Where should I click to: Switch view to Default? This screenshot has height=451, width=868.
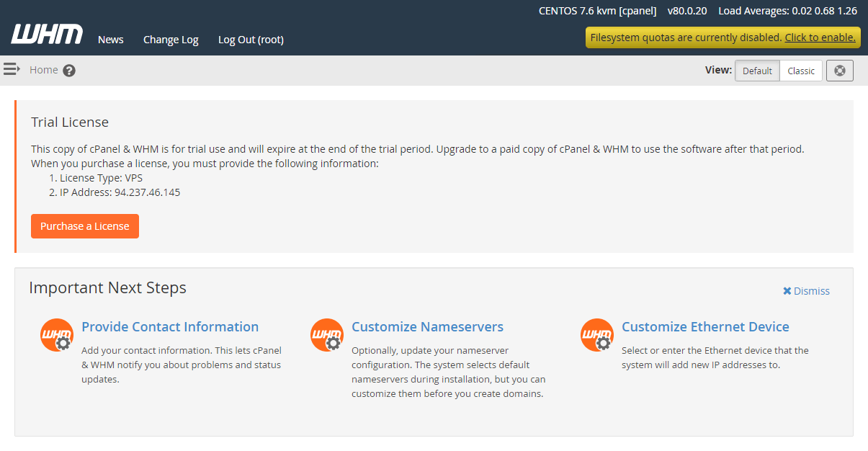point(757,71)
